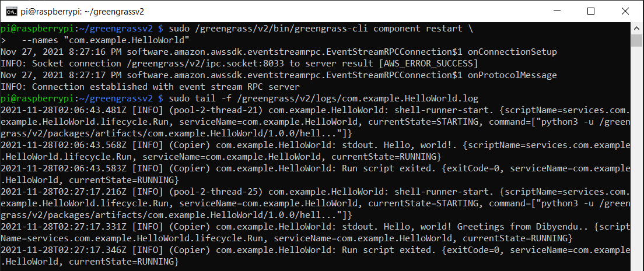
Task: Click the sudo tail -f command line
Action: coord(239,99)
